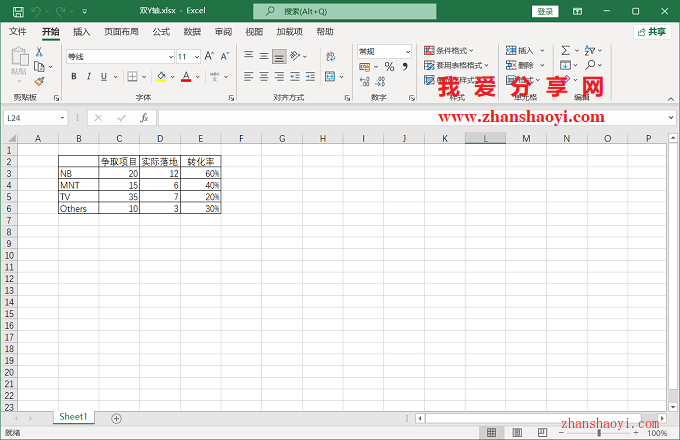Open fill color dropdown arrow

[172, 77]
